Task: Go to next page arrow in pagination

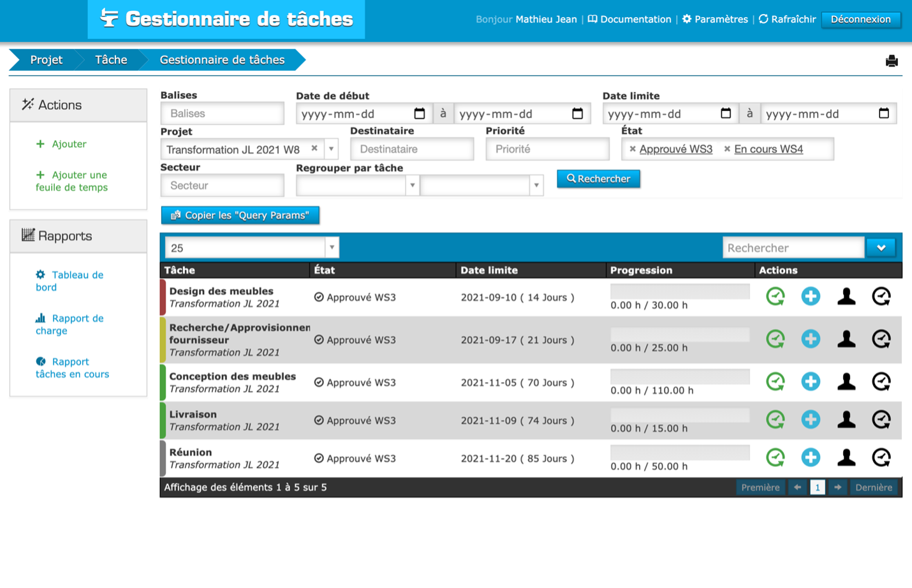Action: tap(837, 487)
